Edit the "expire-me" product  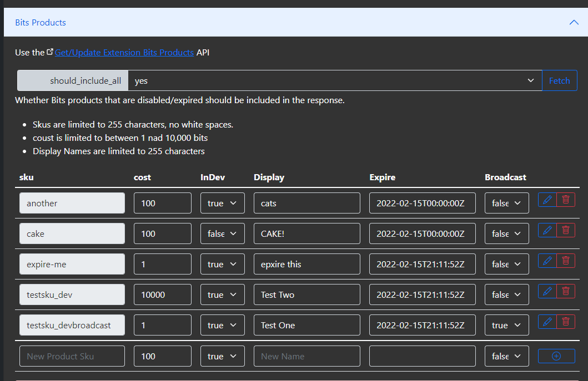coord(546,261)
